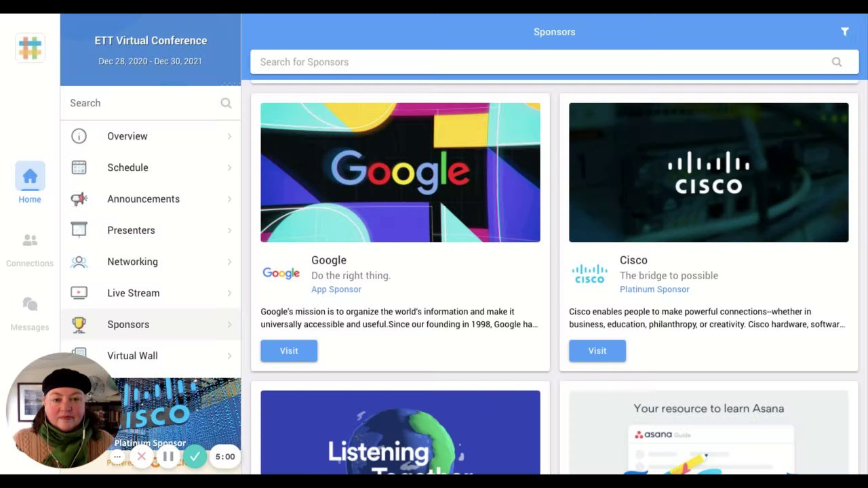The width and height of the screenshot is (868, 488).
Task: Click the Virtual Wall icon
Action: (79, 354)
